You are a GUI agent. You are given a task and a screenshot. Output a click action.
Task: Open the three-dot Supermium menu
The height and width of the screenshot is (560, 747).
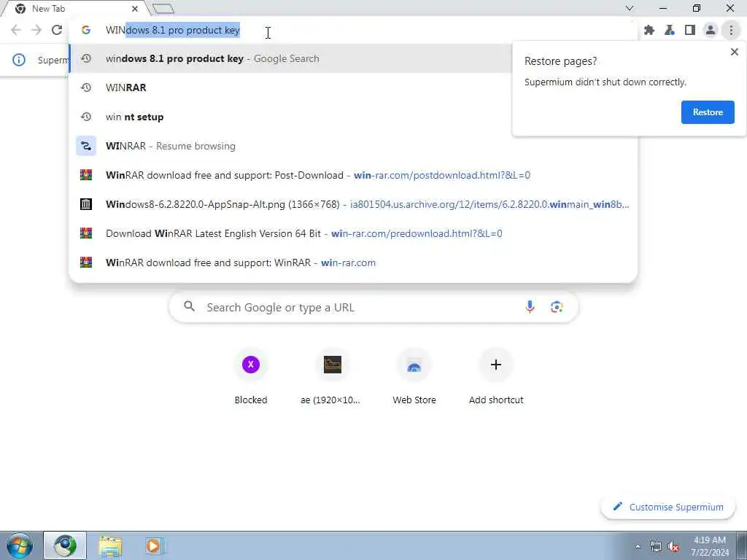(x=731, y=30)
